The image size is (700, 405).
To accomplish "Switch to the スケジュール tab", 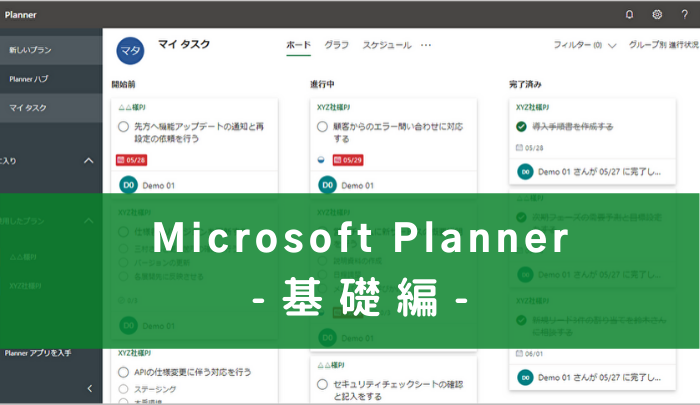I will (x=387, y=45).
